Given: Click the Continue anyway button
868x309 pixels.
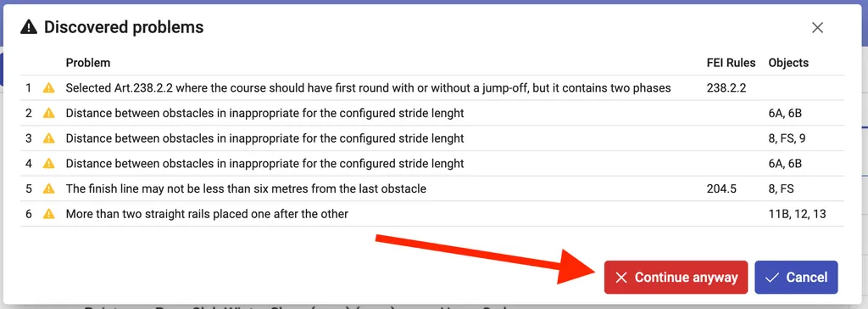Looking at the screenshot, I should pos(676,278).
